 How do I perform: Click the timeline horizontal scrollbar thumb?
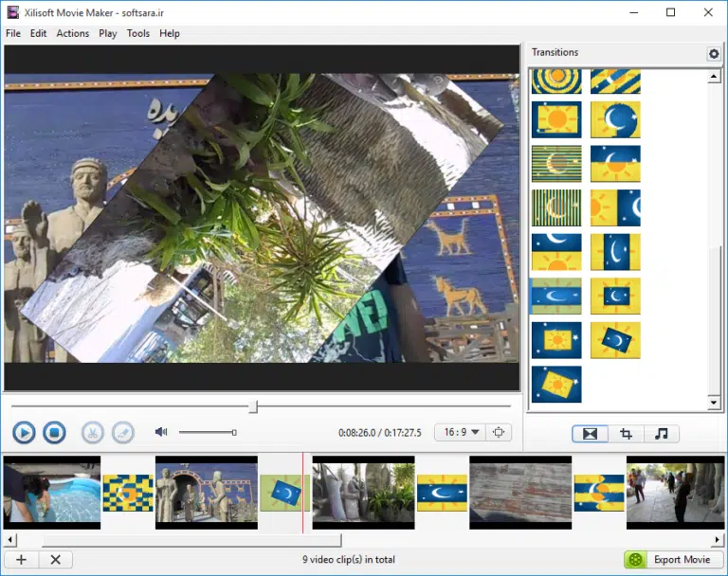[191, 540]
